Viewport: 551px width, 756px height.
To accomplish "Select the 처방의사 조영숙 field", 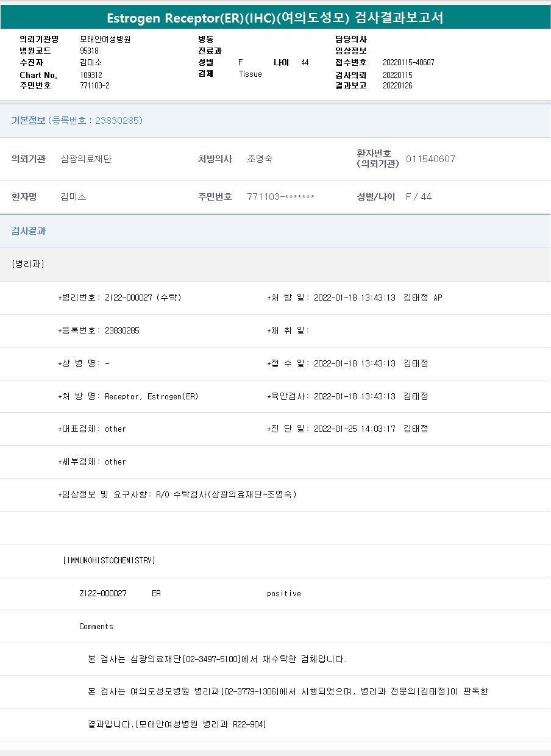I will click(x=260, y=159).
